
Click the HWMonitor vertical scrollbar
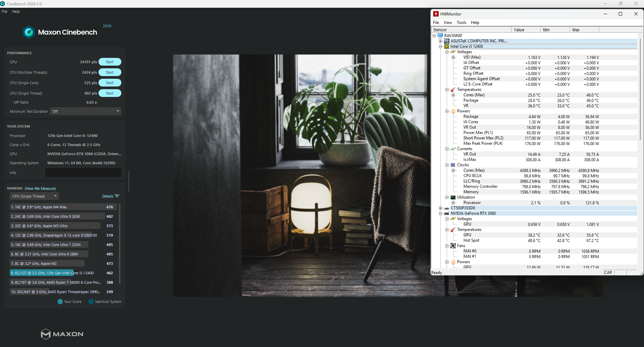pyautogui.click(x=640, y=89)
